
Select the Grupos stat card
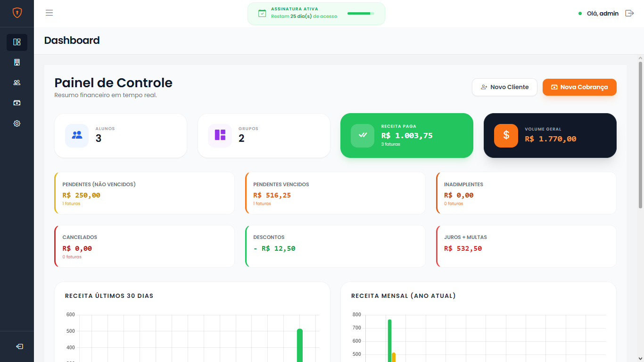(x=264, y=136)
